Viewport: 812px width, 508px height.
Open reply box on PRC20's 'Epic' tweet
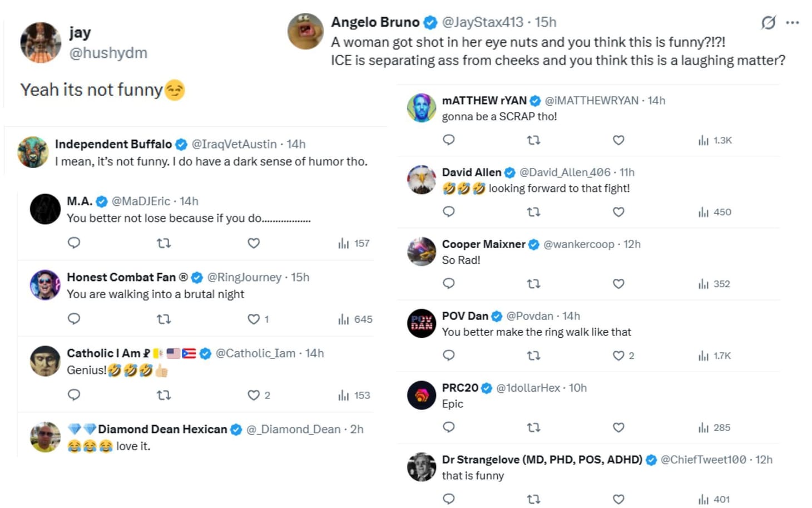pyautogui.click(x=449, y=427)
